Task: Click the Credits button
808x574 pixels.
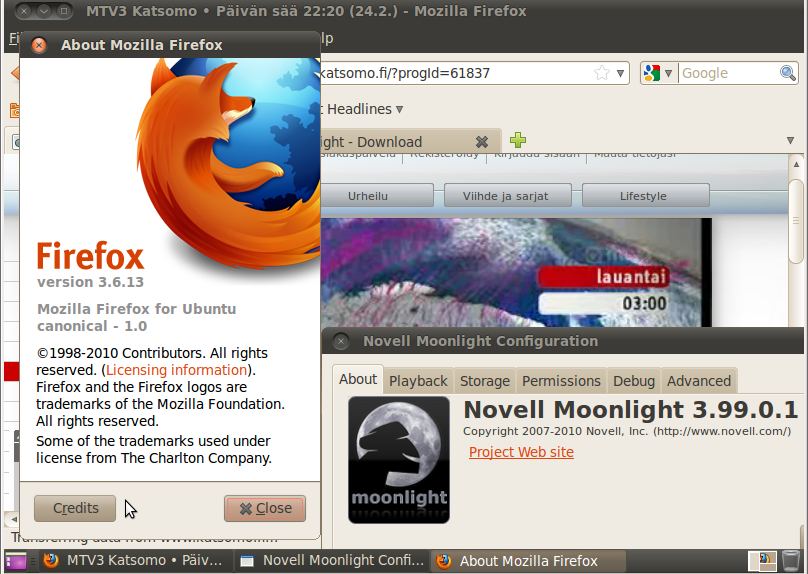Action: 75,508
